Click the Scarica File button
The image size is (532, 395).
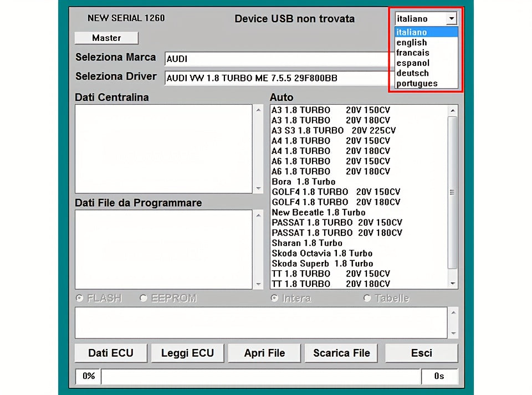[341, 353]
